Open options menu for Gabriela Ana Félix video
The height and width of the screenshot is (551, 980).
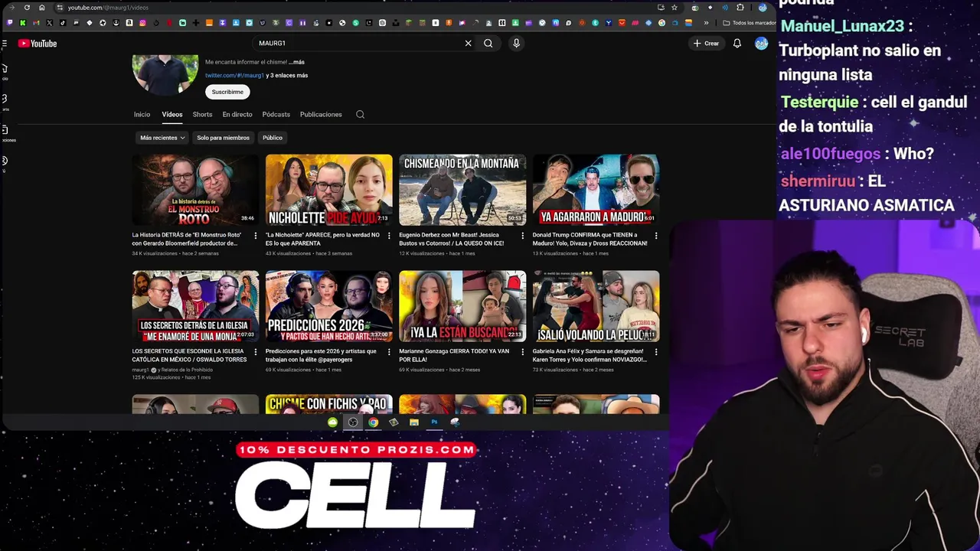[655, 352]
